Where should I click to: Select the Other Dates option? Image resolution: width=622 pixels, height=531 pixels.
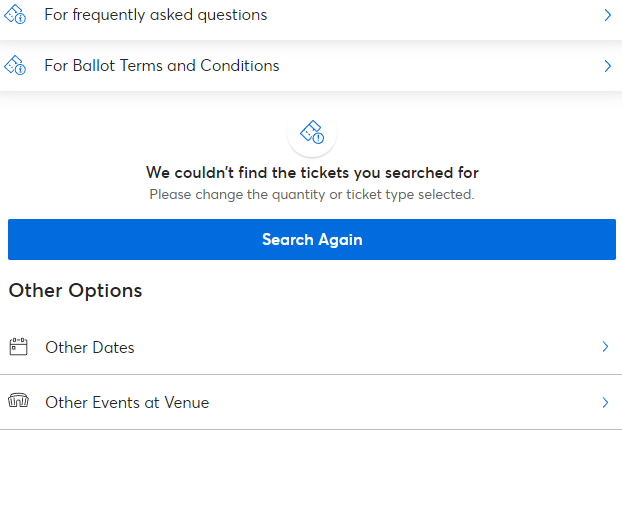(x=90, y=347)
